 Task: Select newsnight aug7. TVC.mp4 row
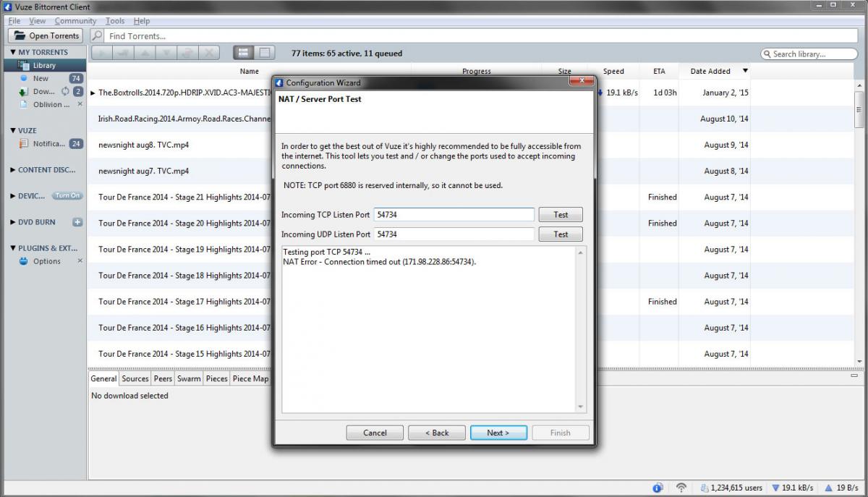143,171
